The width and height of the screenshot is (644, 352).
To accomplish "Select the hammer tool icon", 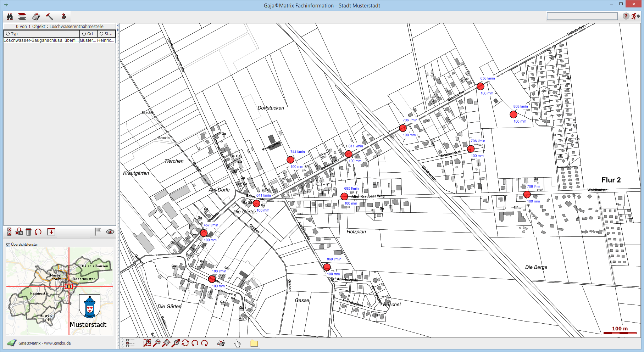I will [x=49, y=17].
